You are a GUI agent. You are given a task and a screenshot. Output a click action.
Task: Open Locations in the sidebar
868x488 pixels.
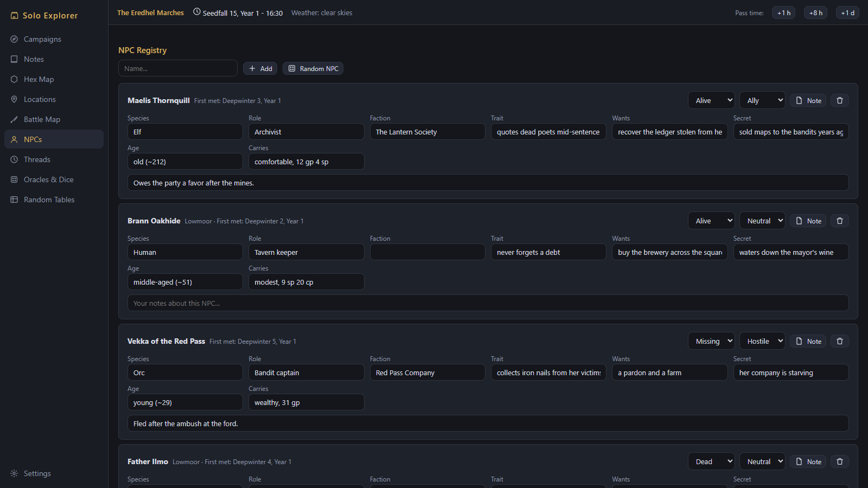54,99
